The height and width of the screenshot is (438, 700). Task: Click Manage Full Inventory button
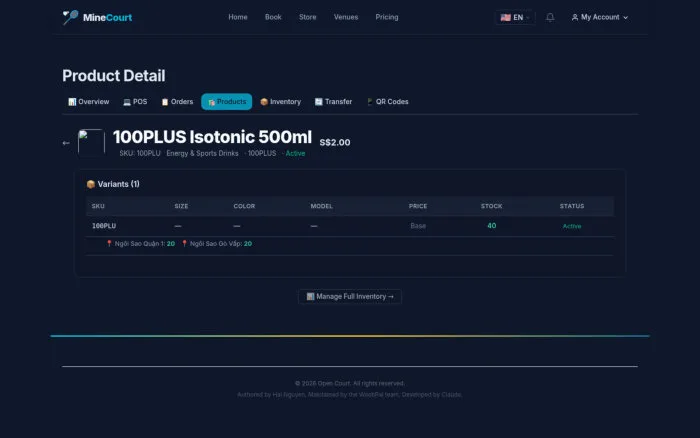click(x=350, y=296)
